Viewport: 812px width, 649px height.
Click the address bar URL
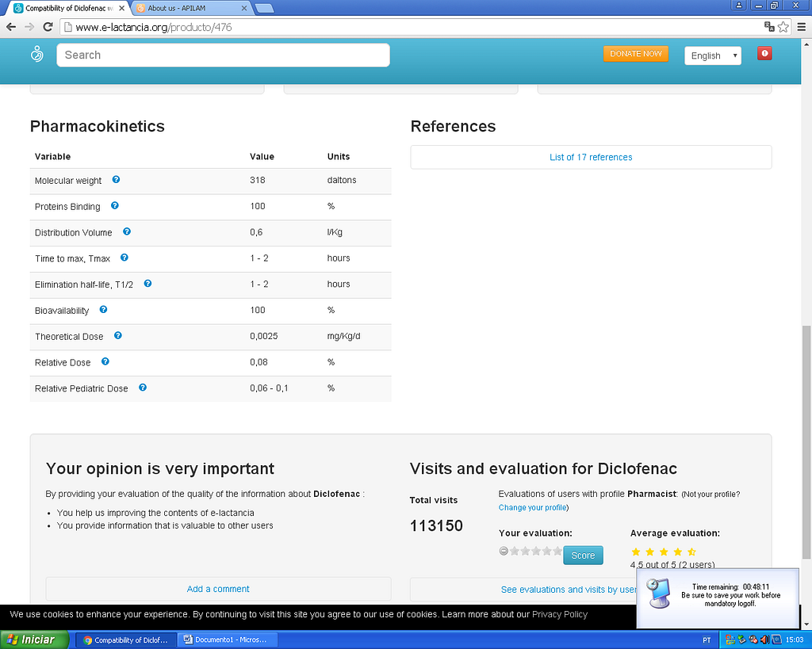(154, 27)
